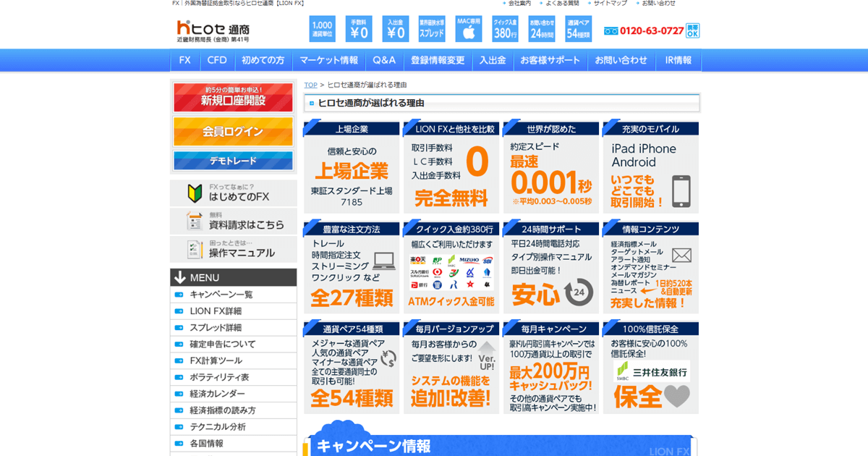Screen dimensions: 868x456
Task: Open the 資料請求はこちら banner
Action: pos(234,221)
